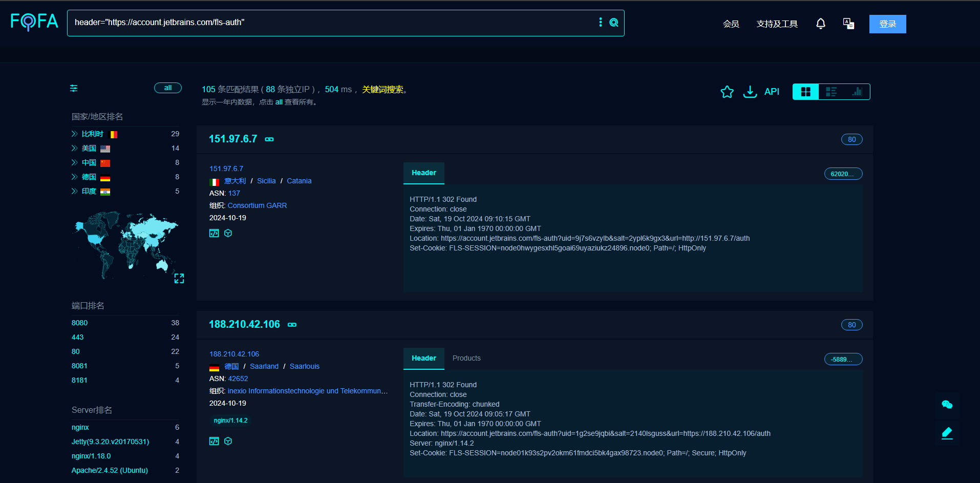Click Consortium GARR organization

point(257,205)
